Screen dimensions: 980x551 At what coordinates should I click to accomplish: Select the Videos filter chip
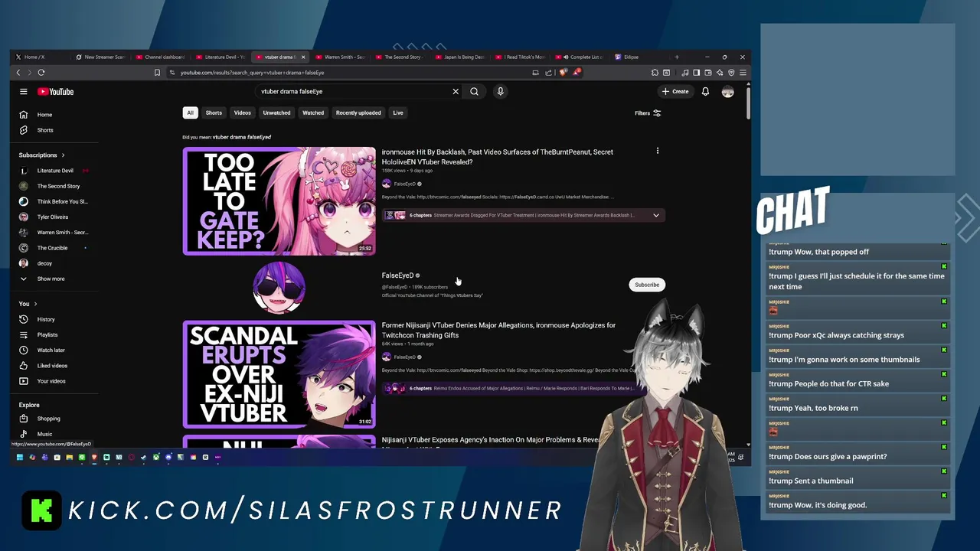click(x=243, y=112)
